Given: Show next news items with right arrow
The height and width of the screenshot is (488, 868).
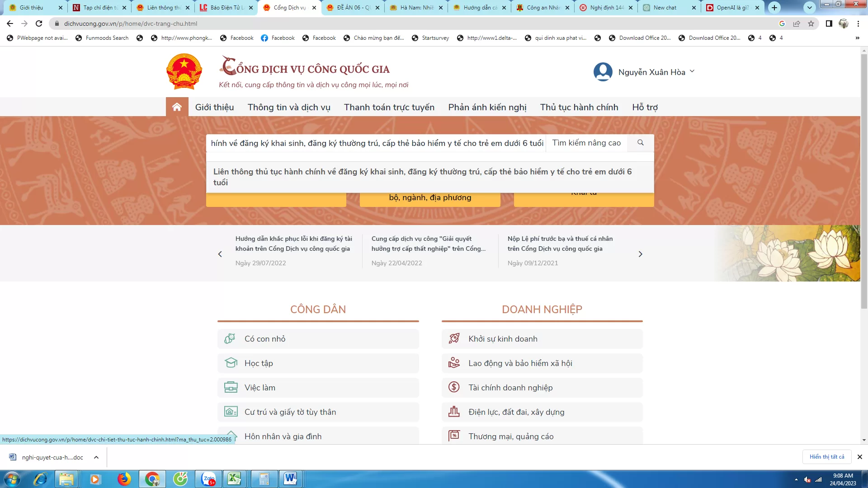Looking at the screenshot, I should click(x=640, y=254).
